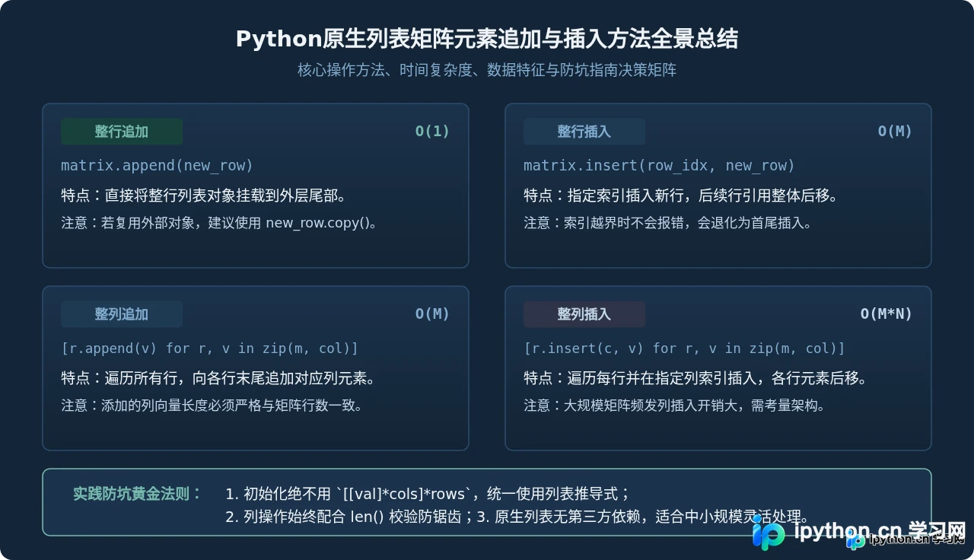Click the note "索引越界时不会报错，会退化为首尾插入。"
The height and width of the screenshot is (560, 974).
point(668,223)
